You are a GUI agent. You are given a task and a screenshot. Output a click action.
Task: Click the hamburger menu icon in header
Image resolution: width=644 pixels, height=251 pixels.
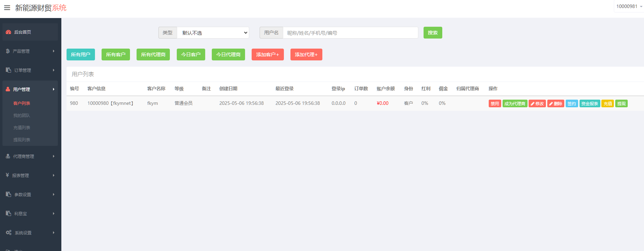[x=7, y=8]
